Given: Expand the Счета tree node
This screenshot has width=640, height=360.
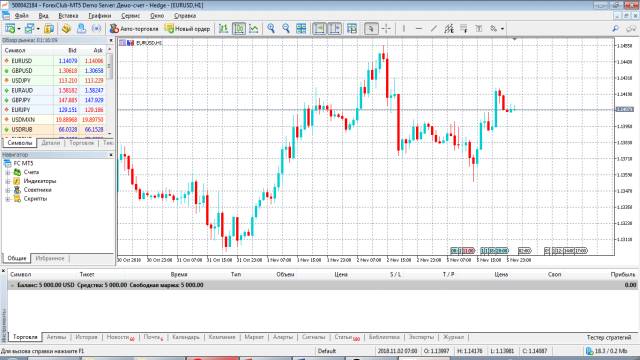Looking at the screenshot, I should pos(7,172).
